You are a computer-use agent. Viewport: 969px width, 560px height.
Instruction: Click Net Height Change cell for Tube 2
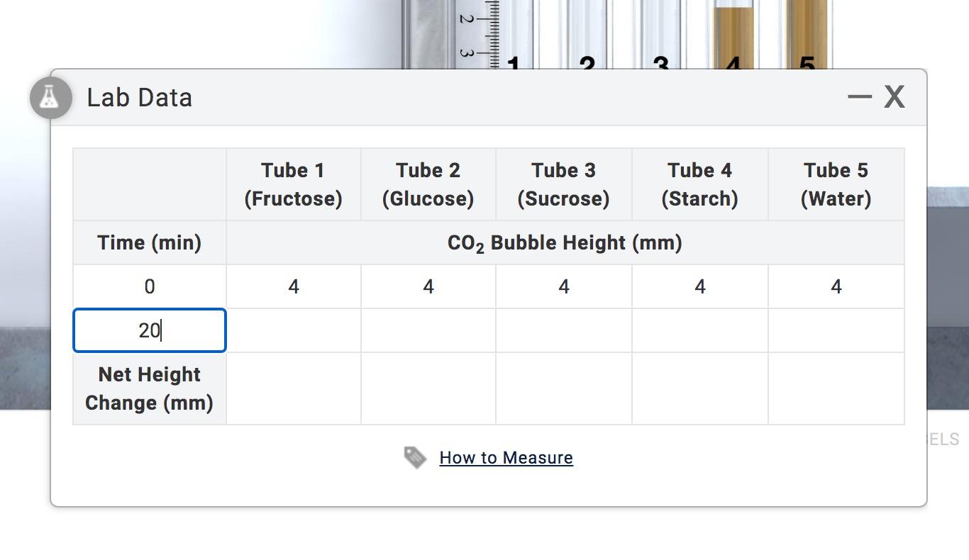(x=428, y=388)
